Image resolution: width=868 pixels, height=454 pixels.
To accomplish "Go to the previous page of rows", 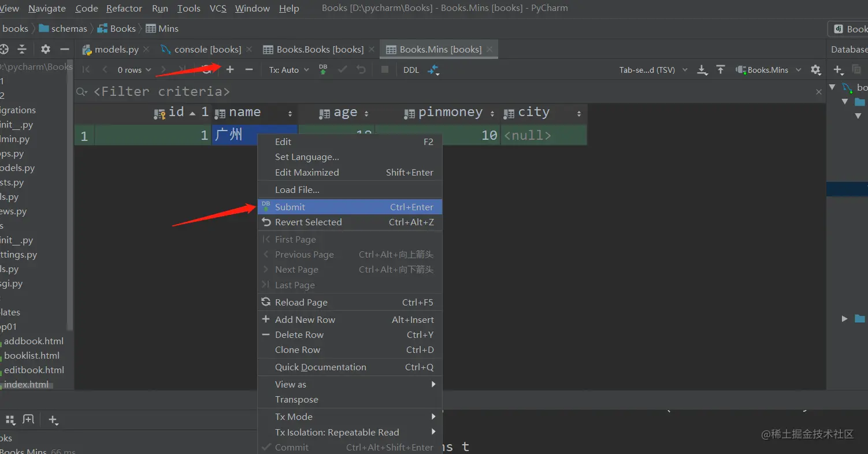I will [105, 70].
